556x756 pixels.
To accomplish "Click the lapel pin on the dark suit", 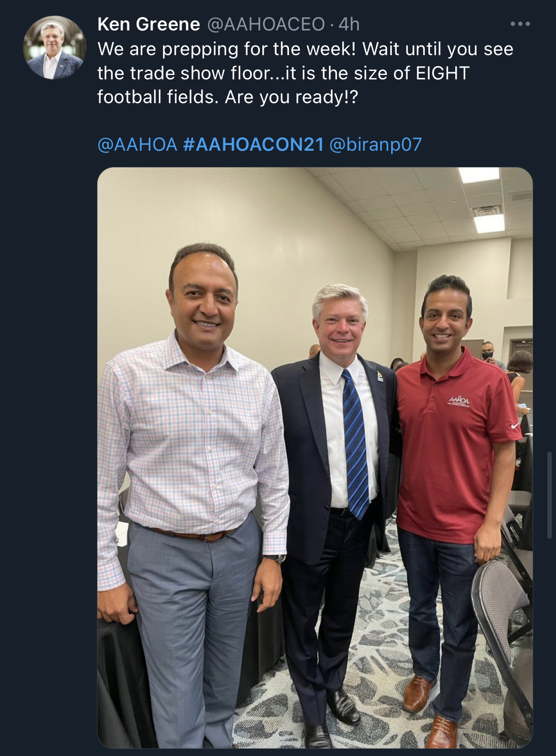I will [x=380, y=376].
